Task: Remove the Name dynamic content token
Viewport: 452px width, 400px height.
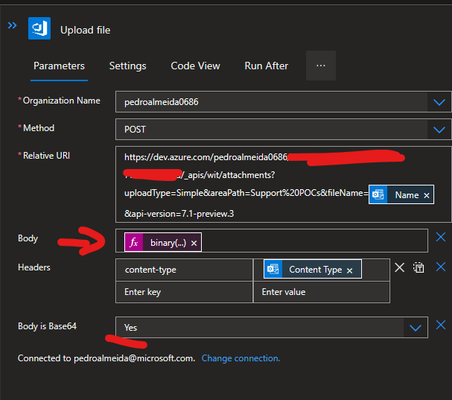Action: pos(427,195)
